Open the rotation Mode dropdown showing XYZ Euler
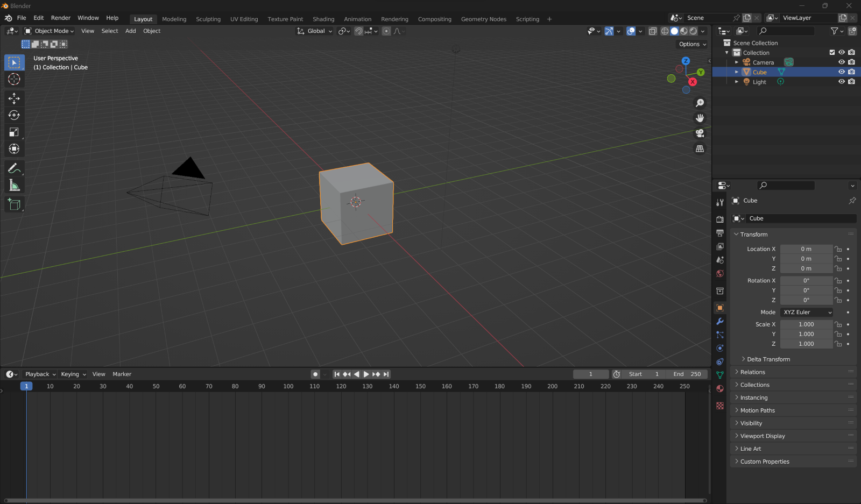This screenshot has width=861, height=504. pyautogui.click(x=806, y=312)
